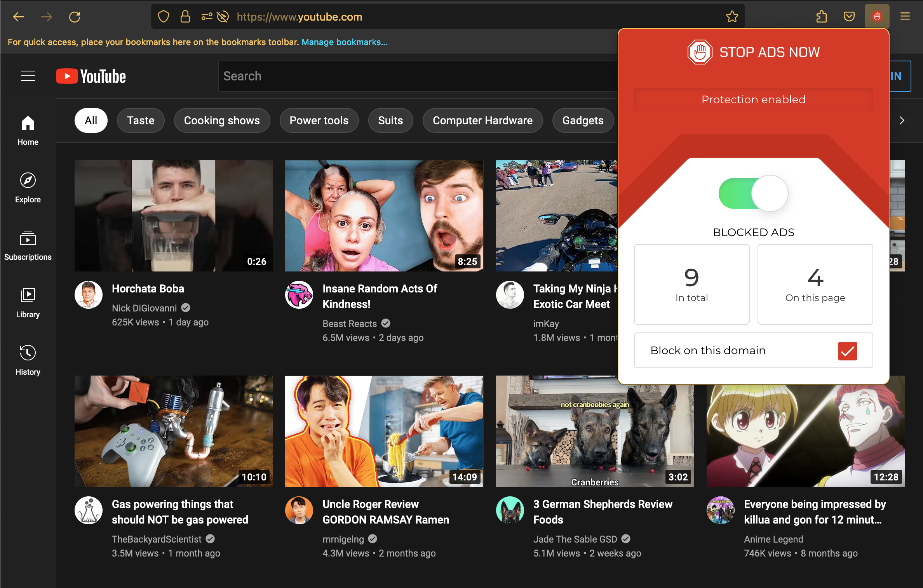923x588 pixels.
Task: Bookmark this page with star icon
Action: (x=732, y=17)
